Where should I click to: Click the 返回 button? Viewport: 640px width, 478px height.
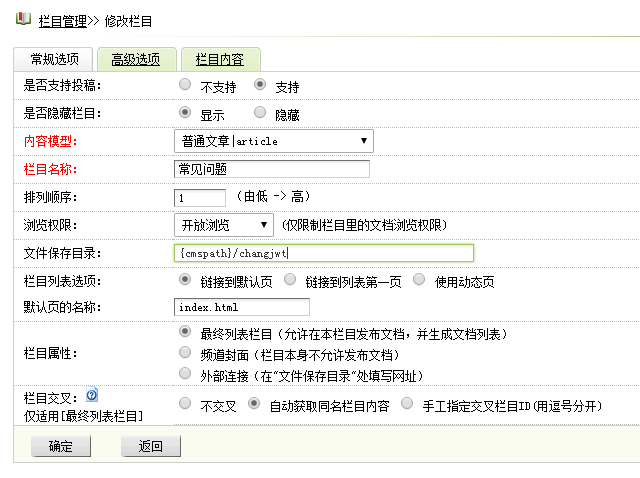[150, 446]
